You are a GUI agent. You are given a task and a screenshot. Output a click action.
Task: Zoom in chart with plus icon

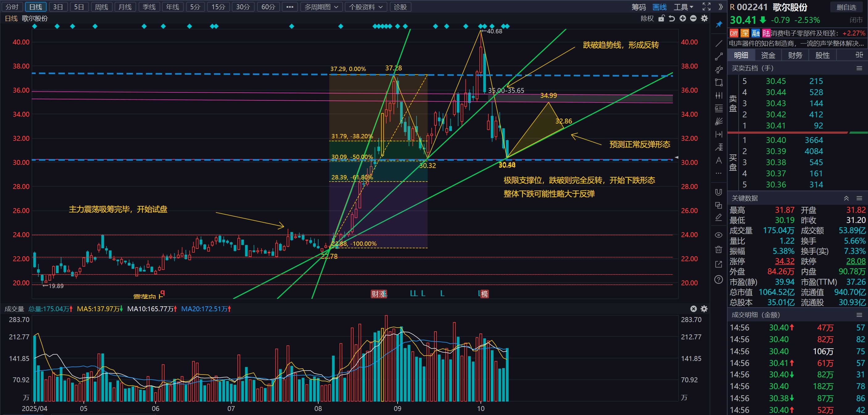pos(682,19)
